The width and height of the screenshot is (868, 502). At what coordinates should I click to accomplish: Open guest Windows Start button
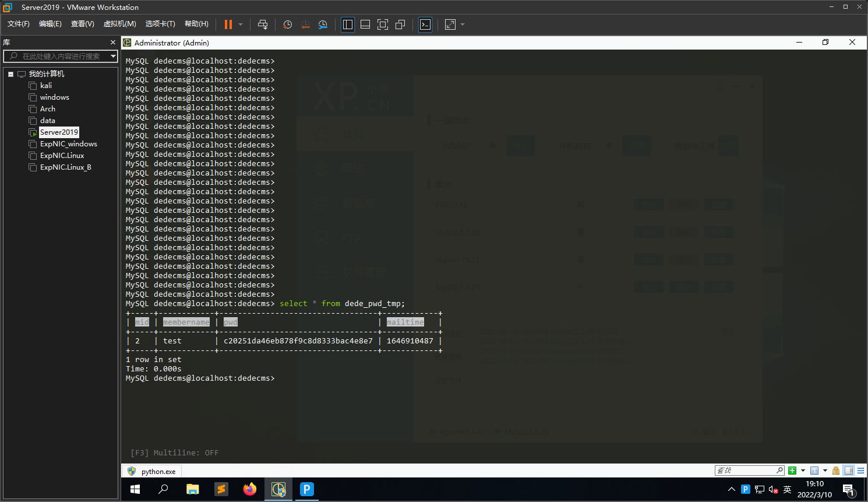[135, 489]
